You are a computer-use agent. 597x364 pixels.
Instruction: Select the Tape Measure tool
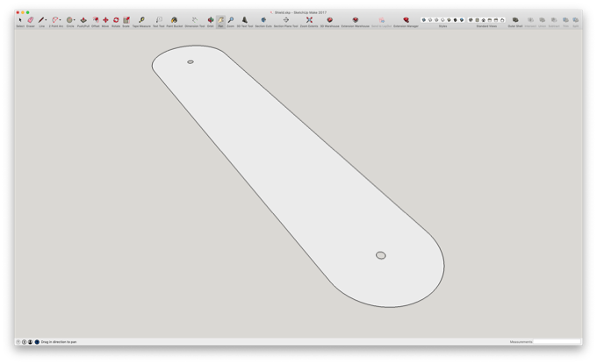click(141, 20)
